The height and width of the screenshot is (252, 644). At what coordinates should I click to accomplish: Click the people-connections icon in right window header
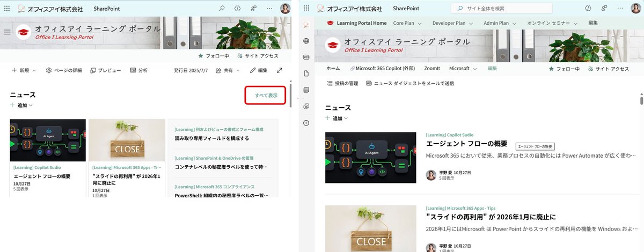[604, 9]
